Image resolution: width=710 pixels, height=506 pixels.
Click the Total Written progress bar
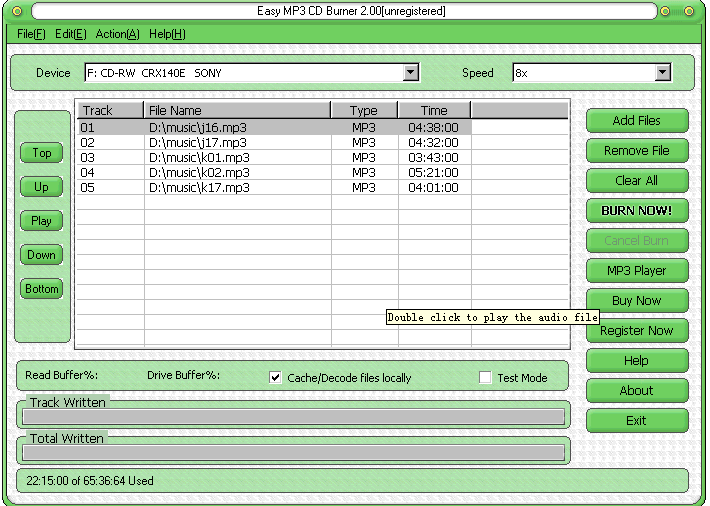(x=293, y=453)
